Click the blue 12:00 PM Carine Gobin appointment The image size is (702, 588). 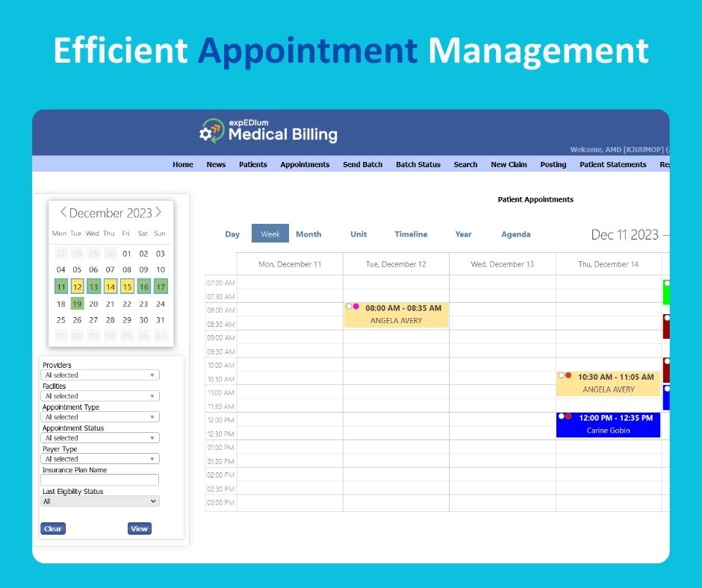pyautogui.click(x=608, y=425)
